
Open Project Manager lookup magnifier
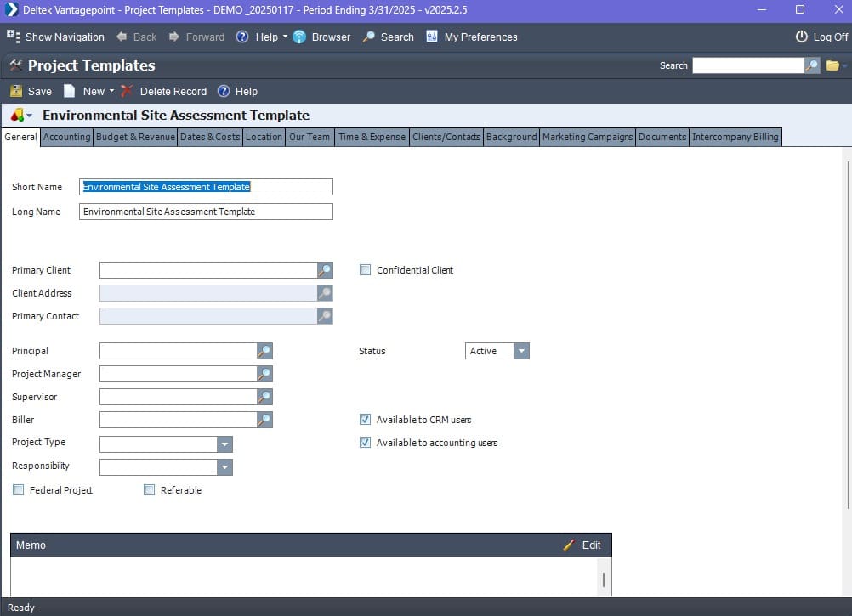tap(264, 374)
